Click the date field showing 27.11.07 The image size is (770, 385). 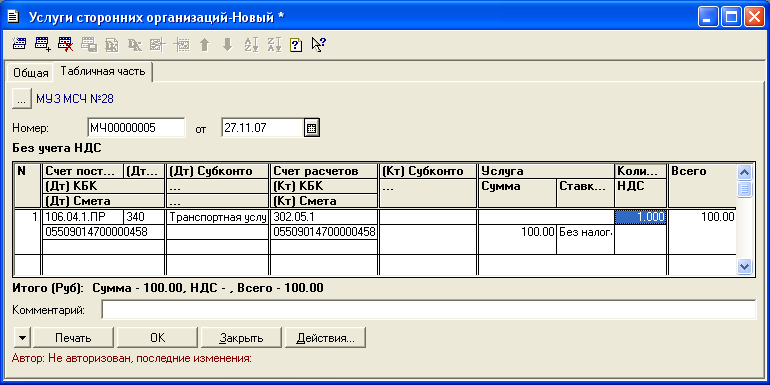point(262,128)
